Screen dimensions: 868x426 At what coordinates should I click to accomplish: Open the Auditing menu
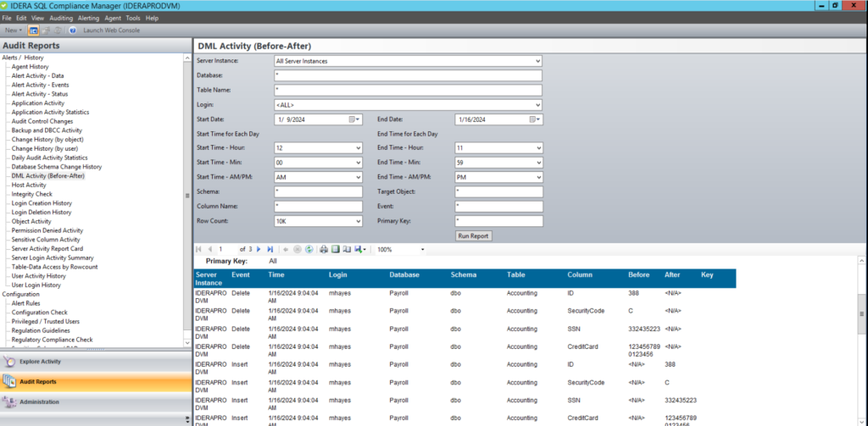(x=61, y=19)
